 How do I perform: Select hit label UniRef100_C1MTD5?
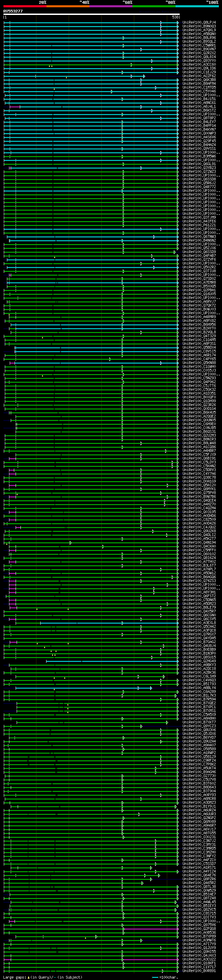(x=199, y=88)
